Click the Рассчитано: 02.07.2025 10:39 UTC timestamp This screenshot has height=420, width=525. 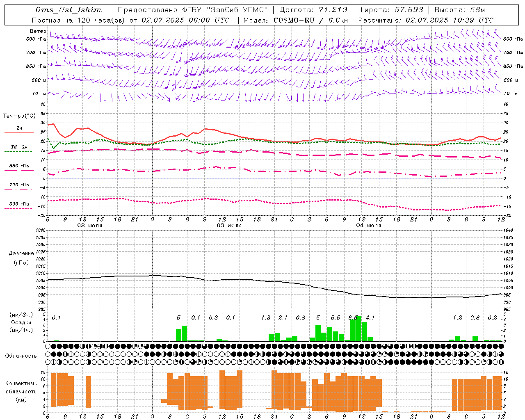click(x=426, y=20)
